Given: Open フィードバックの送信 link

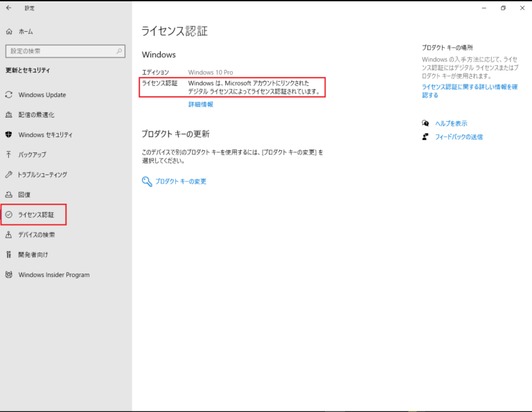Looking at the screenshot, I should coord(459,137).
